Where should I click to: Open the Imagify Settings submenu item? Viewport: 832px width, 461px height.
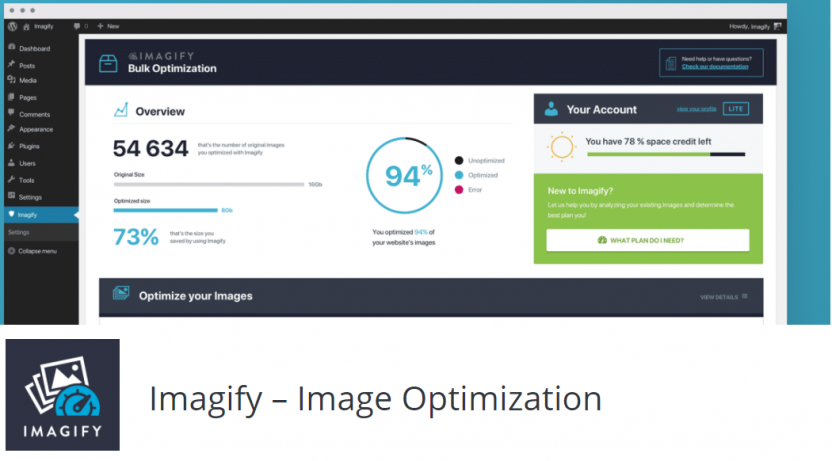click(x=19, y=232)
